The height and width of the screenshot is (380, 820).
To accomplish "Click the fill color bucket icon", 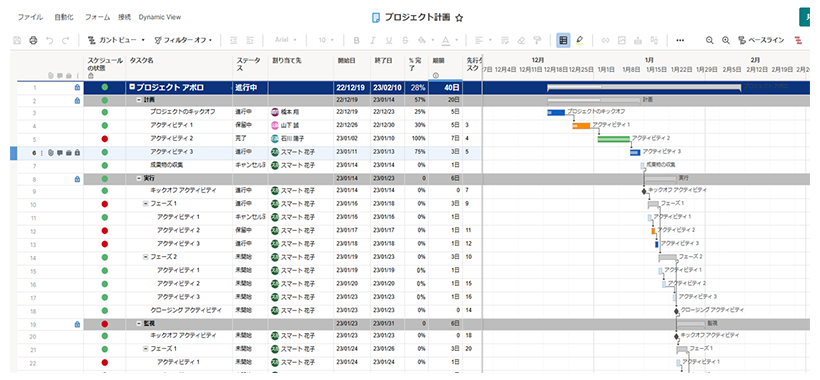I will click(422, 40).
